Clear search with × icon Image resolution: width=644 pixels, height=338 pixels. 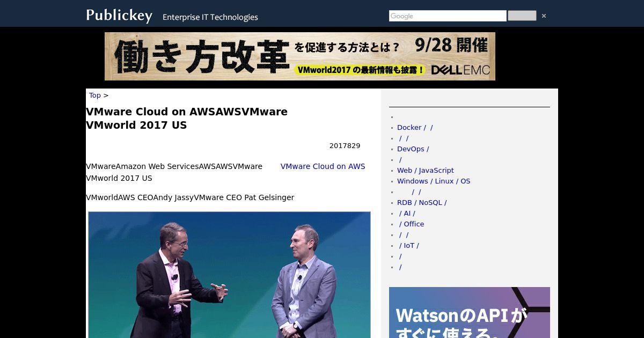(544, 16)
